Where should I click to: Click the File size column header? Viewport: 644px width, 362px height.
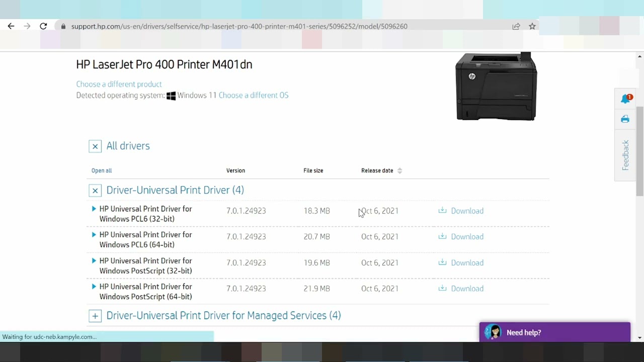[313, 170]
